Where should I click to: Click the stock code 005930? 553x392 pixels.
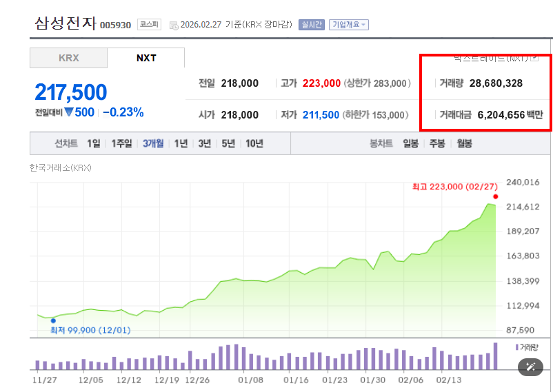(x=115, y=25)
